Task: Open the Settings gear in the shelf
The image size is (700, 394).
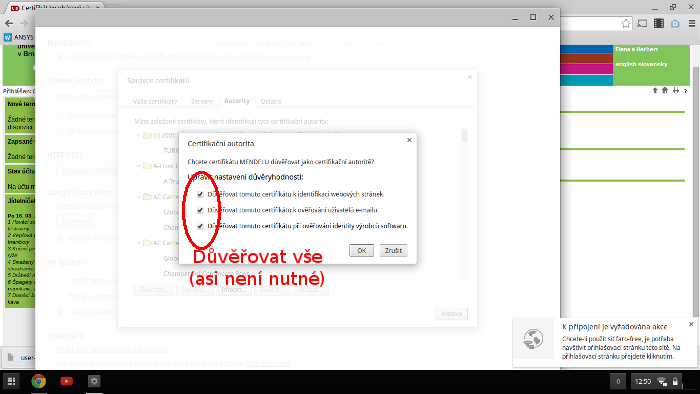Action: pyautogui.click(x=94, y=381)
